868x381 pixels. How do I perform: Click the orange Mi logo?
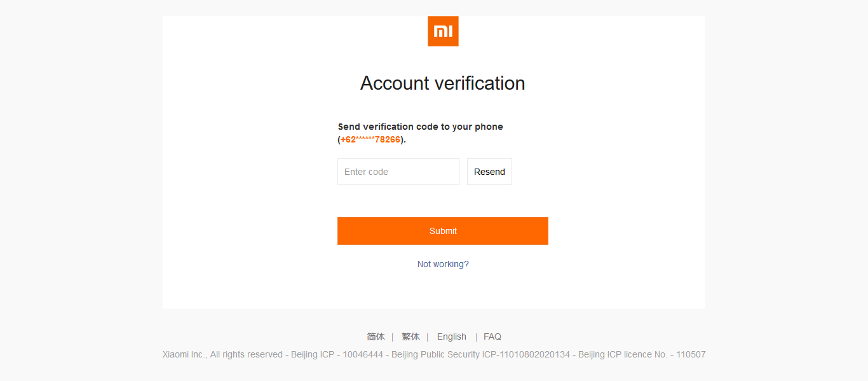[443, 31]
